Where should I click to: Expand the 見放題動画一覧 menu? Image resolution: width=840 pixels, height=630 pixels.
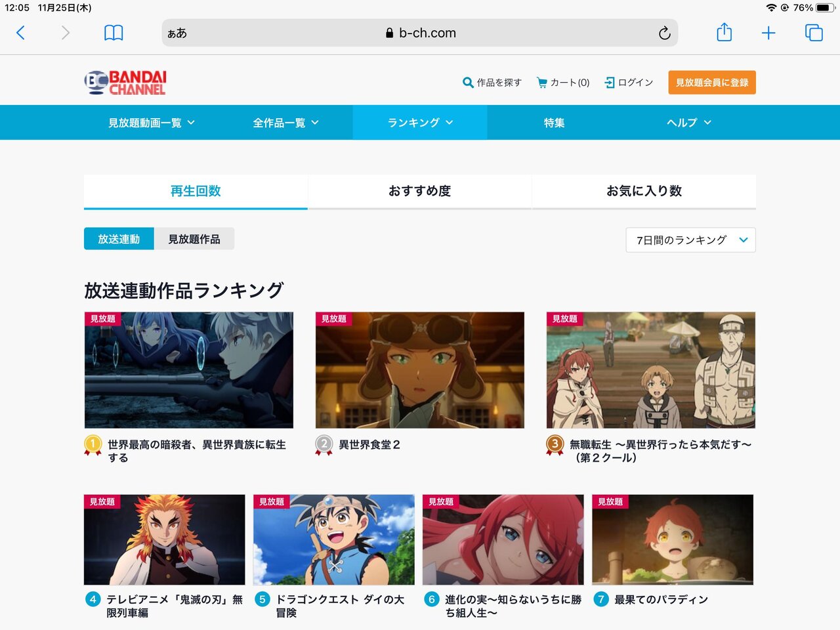point(152,123)
